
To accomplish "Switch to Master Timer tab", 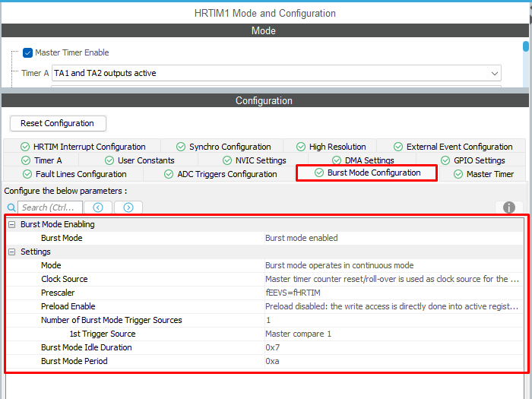I will 483,174.
